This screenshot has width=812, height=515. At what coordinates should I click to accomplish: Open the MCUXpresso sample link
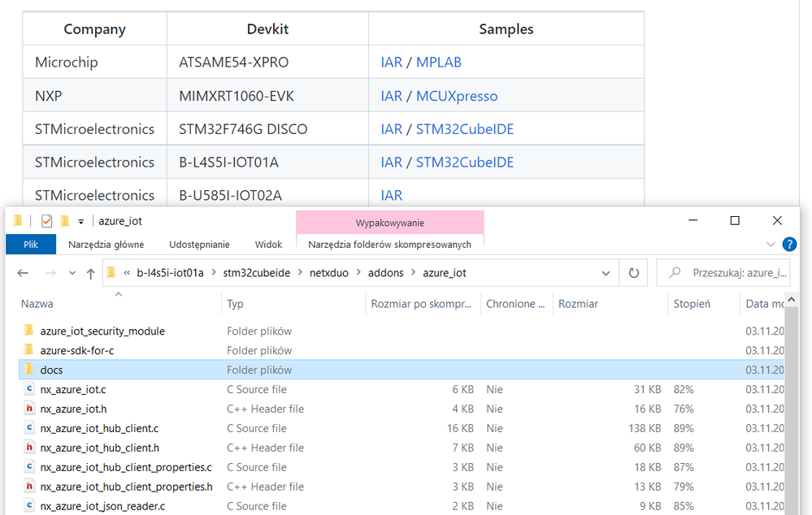(x=457, y=97)
